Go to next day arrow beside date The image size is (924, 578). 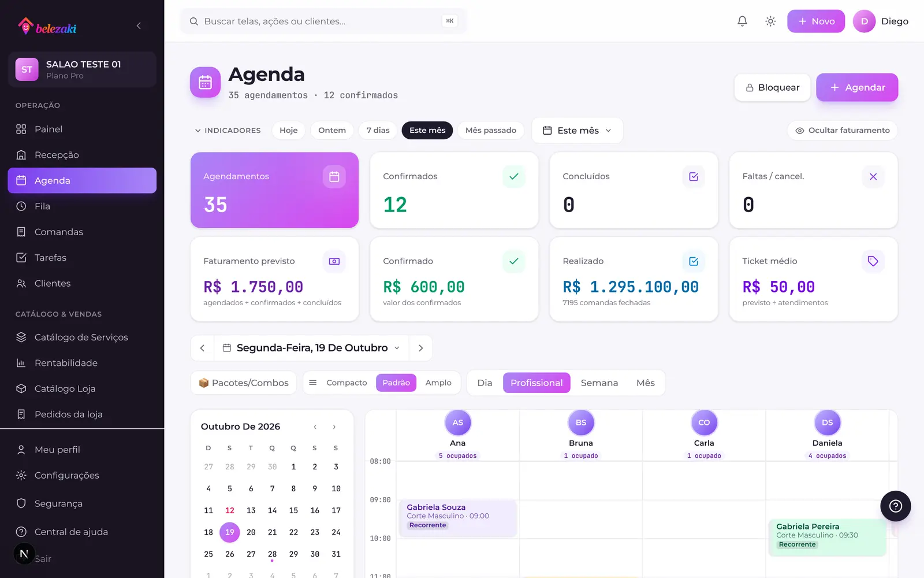point(420,348)
